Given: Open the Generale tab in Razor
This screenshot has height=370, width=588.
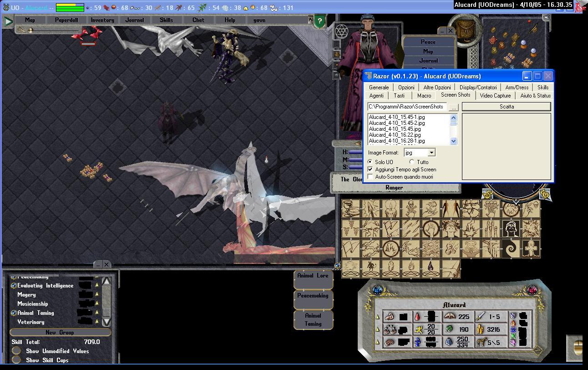Looking at the screenshot, I should coord(379,87).
